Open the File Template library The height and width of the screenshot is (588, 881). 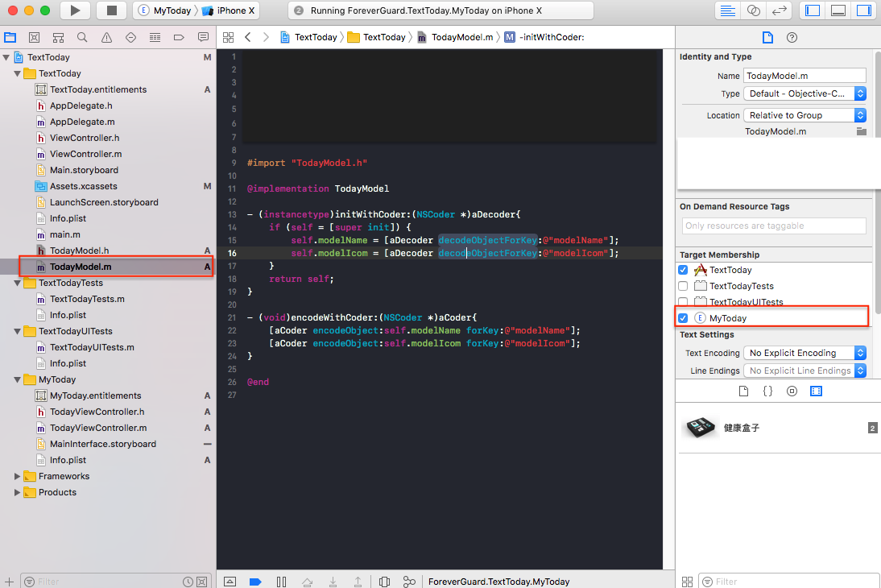[x=743, y=391]
